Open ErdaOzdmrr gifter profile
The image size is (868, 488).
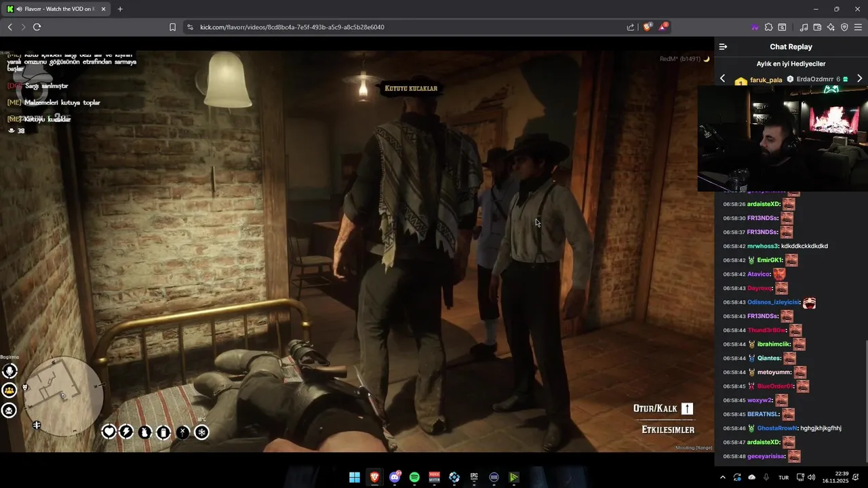point(814,79)
